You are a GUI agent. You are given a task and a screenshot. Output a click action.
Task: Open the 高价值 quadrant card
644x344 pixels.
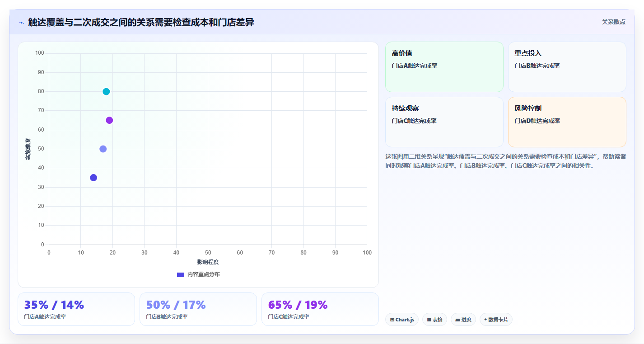pos(444,67)
